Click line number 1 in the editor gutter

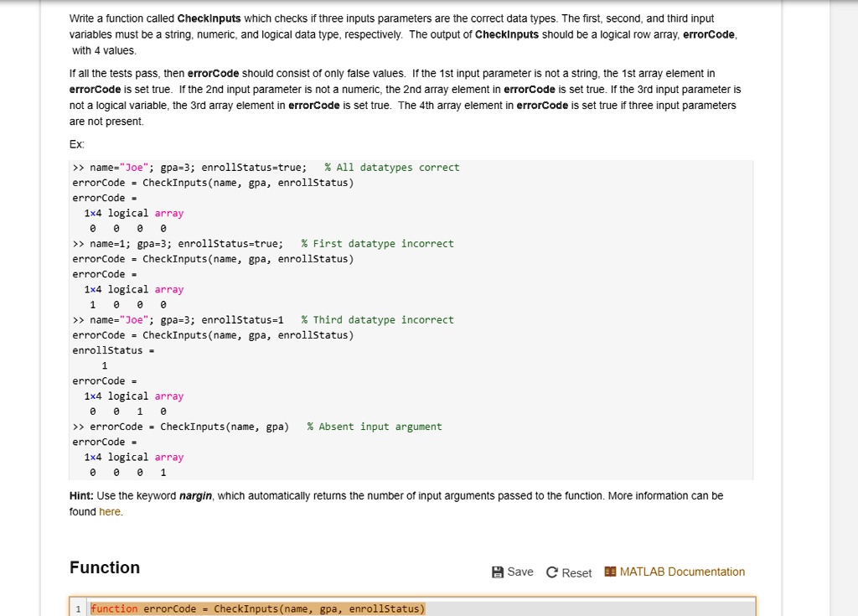78,608
